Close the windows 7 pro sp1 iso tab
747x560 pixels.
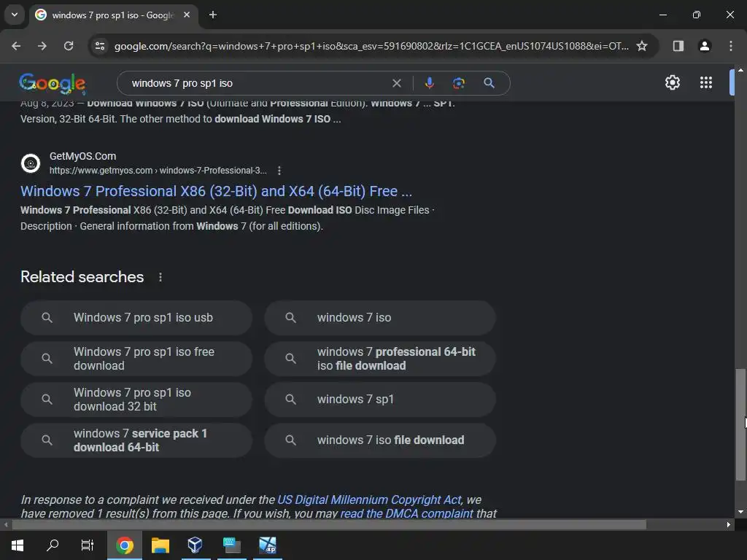pyautogui.click(x=187, y=15)
